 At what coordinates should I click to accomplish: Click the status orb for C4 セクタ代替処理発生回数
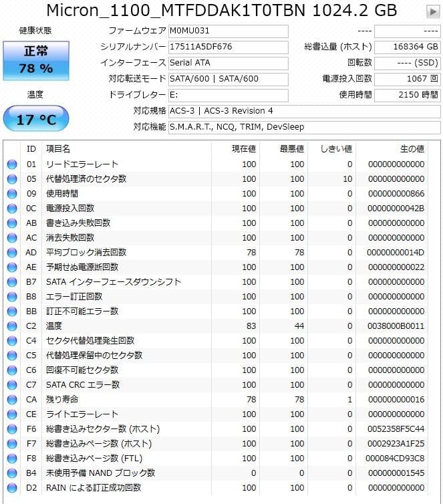tap(12, 341)
